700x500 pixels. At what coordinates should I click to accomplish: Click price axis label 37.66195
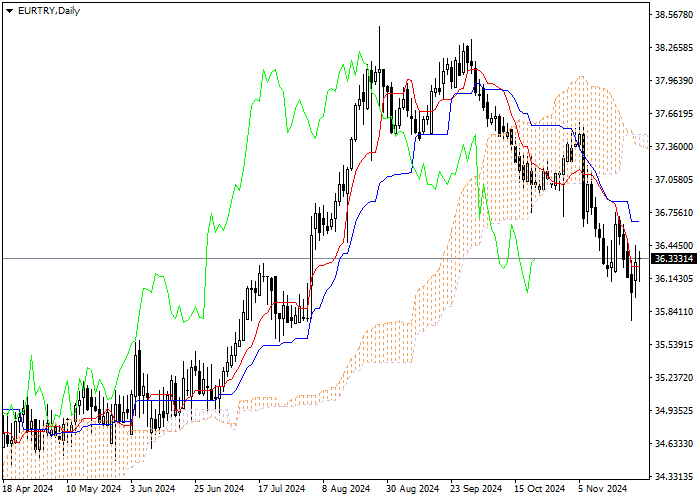(674, 114)
